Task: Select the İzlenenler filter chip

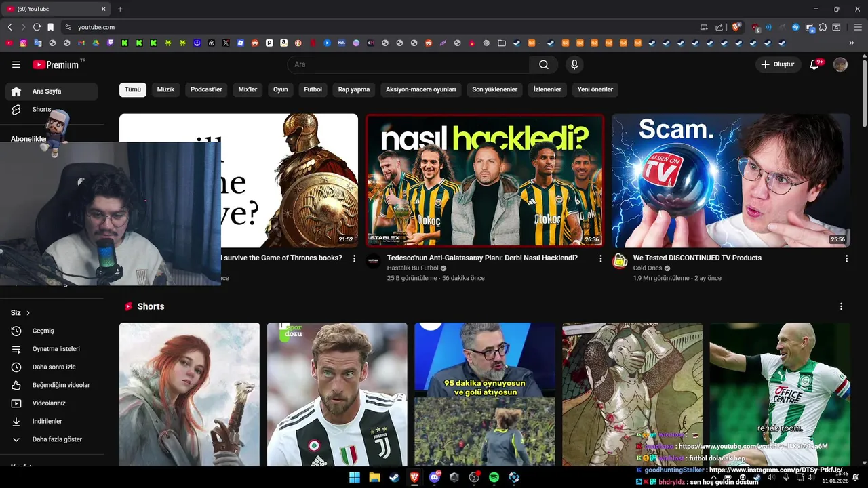Action: (547, 89)
